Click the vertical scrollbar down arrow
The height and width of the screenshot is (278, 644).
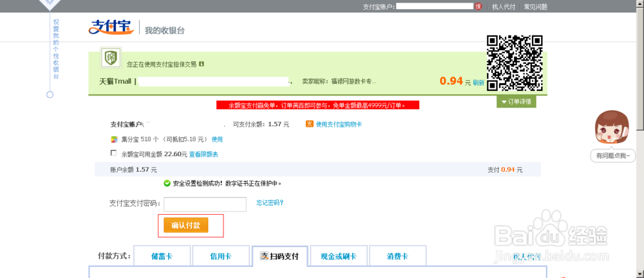pyautogui.click(x=640, y=274)
